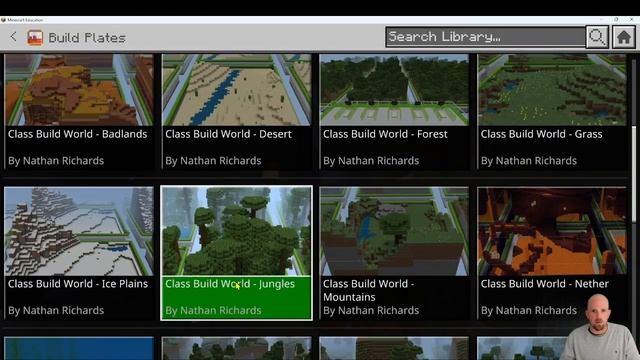Select 'Class Build World - Forest' title
640x360 pixels.
pos(385,134)
